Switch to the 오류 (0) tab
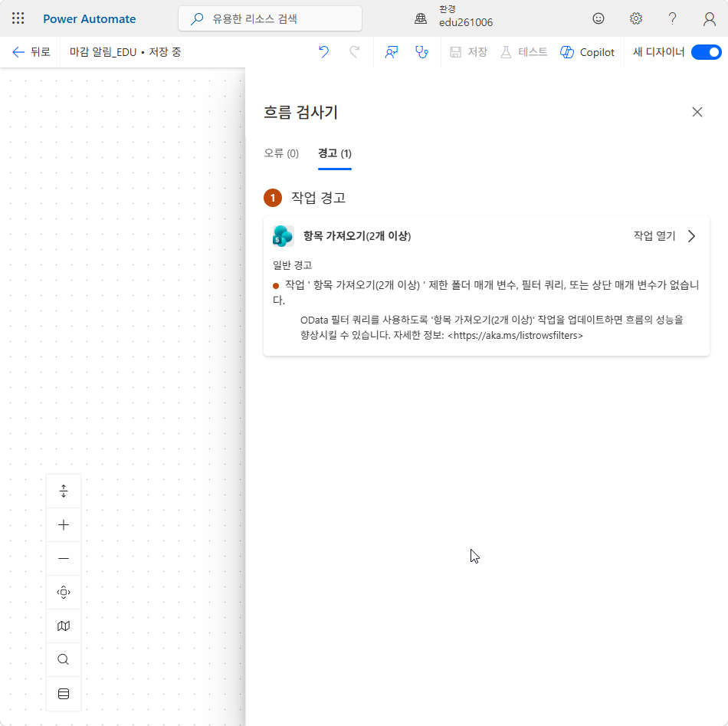The width and height of the screenshot is (728, 726). 281,154
